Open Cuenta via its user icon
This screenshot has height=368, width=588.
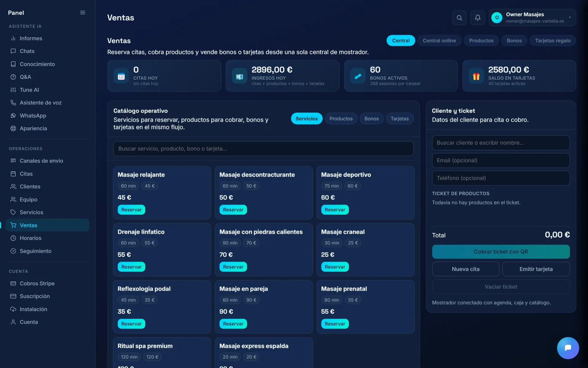click(13, 322)
